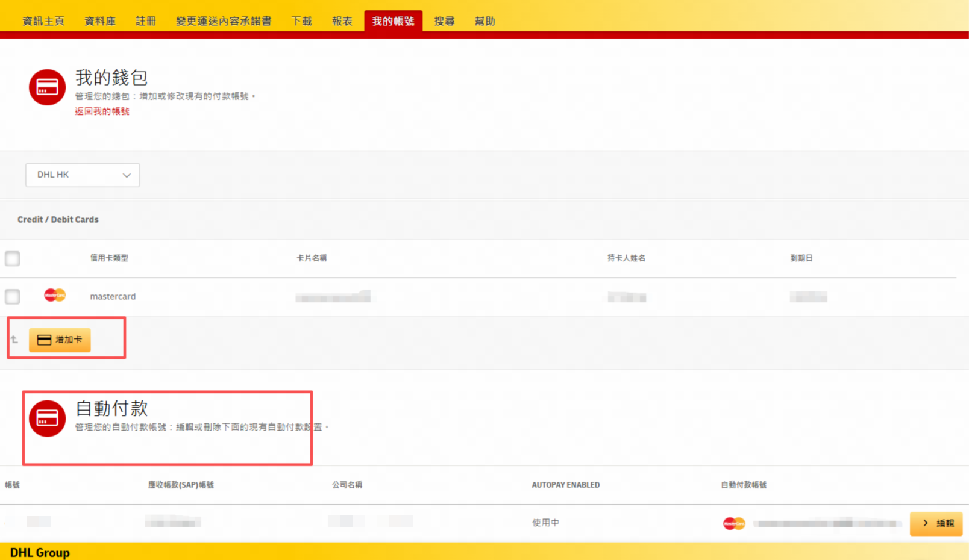Tick the mastercard row checkbox
Image resolution: width=969 pixels, height=560 pixels.
coord(12,296)
